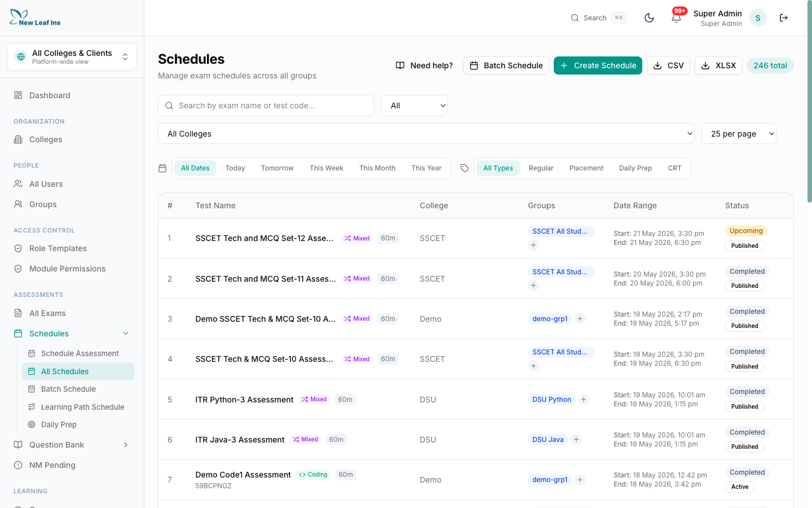Add group plus icon beside DSU Python

point(584,400)
